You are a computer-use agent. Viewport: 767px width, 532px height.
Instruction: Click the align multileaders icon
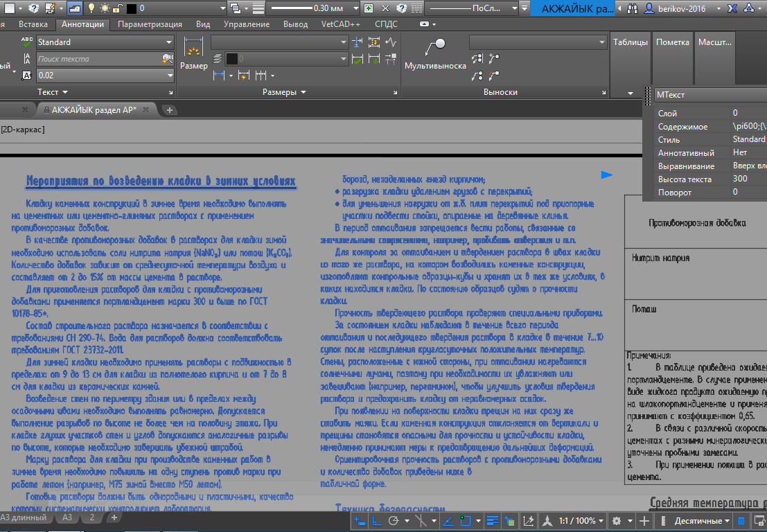[x=477, y=59]
